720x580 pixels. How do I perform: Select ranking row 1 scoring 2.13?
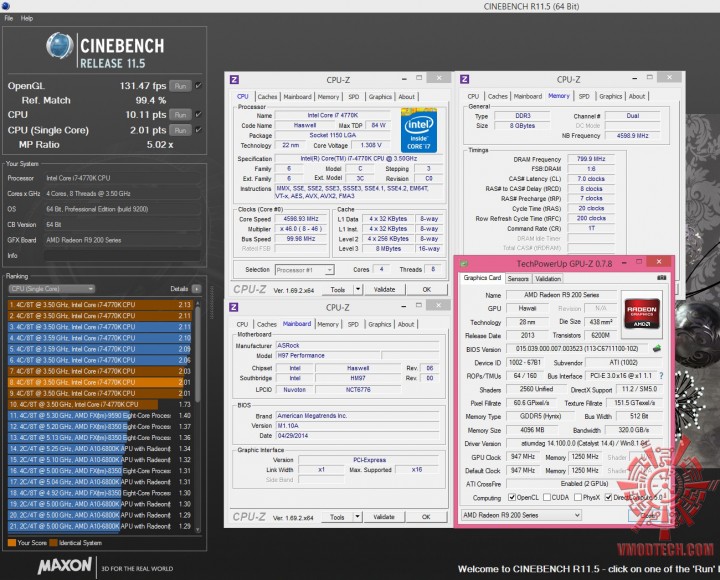(100, 304)
